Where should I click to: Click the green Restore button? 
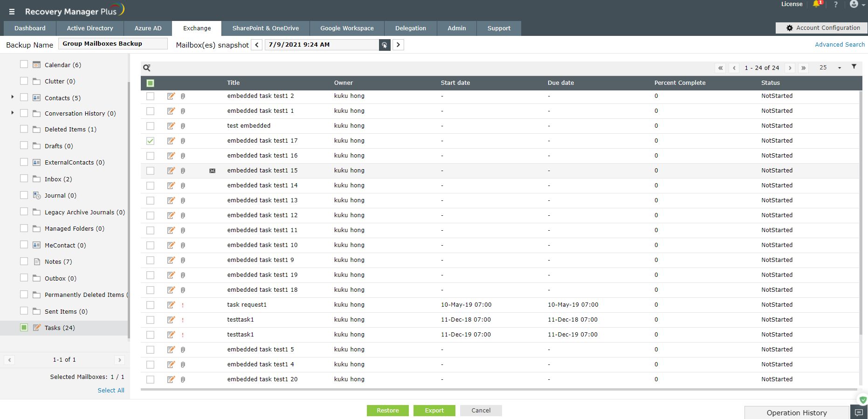pos(388,411)
